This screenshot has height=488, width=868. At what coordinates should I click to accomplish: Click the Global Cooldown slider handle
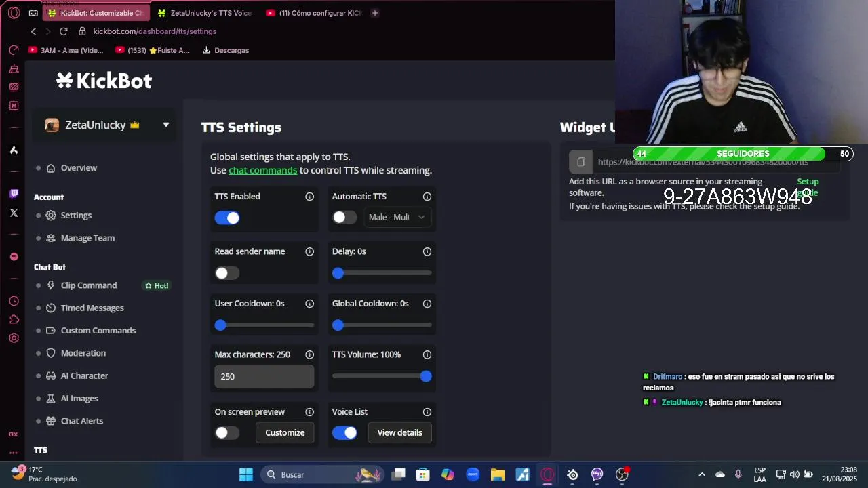click(x=338, y=325)
